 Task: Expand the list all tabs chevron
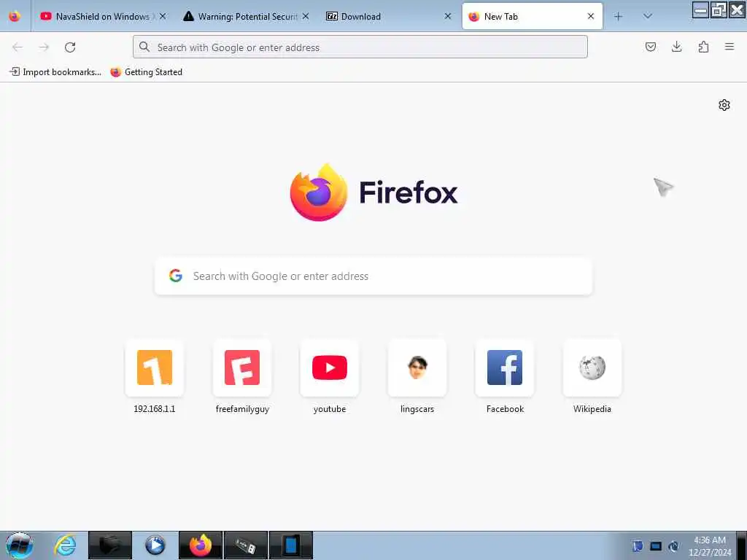648,16
